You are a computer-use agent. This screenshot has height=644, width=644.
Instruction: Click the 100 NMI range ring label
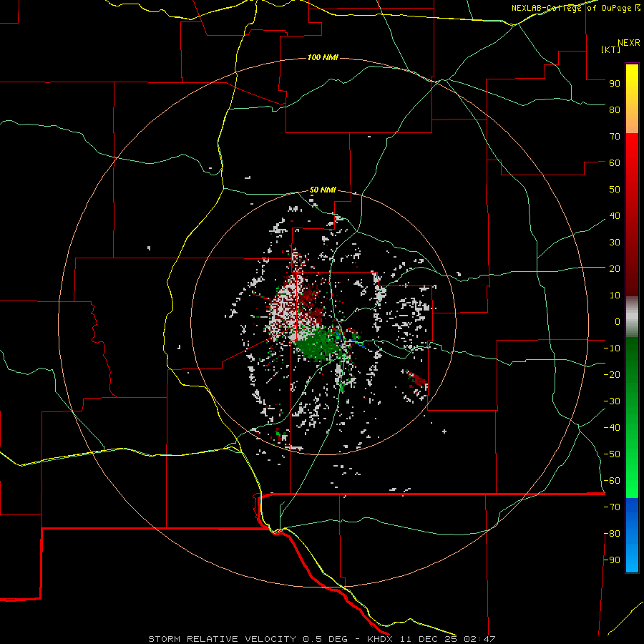coord(323,57)
